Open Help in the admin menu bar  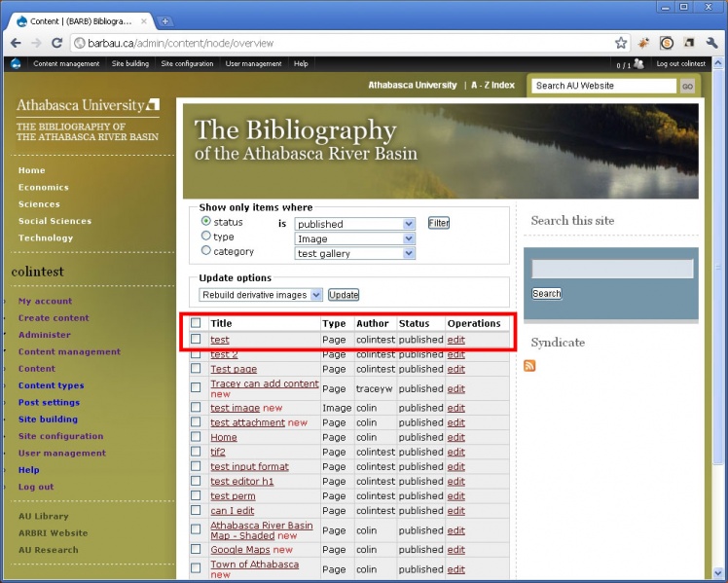tap(301, 63)
